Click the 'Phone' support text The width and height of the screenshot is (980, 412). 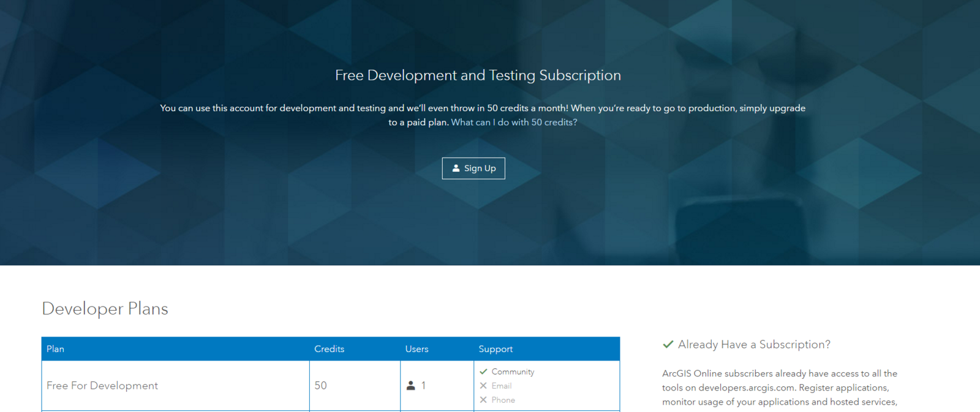point(503,400)
